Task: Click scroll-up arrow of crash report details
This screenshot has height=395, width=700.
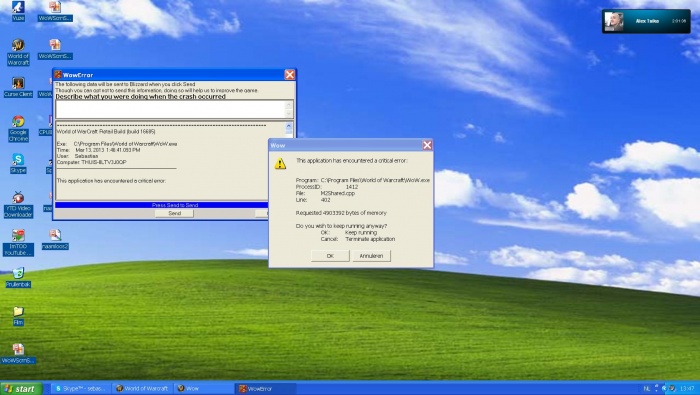Action: point(288,126)
